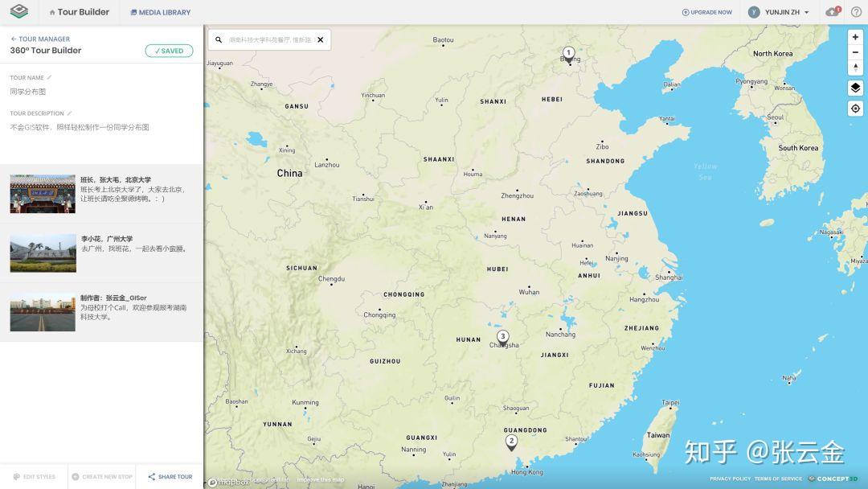868x489 pixels.
Task: Zoom out with the map minus button
Action: 855,52
